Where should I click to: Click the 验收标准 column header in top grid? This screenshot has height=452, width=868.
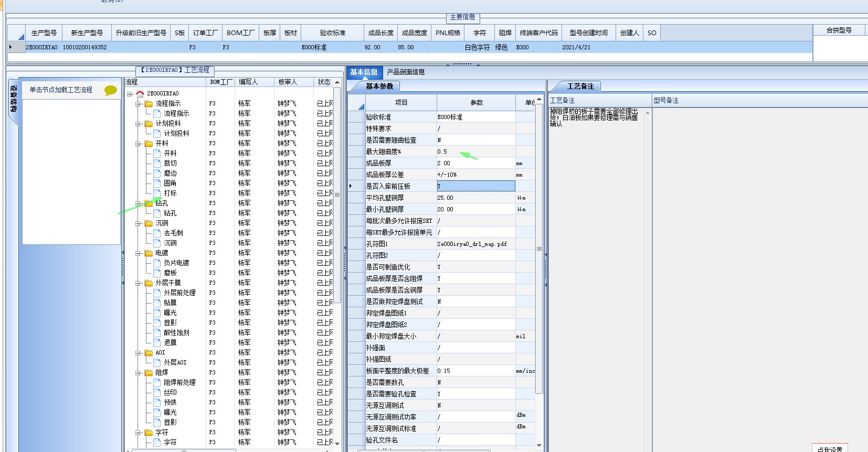coord(333,33)
